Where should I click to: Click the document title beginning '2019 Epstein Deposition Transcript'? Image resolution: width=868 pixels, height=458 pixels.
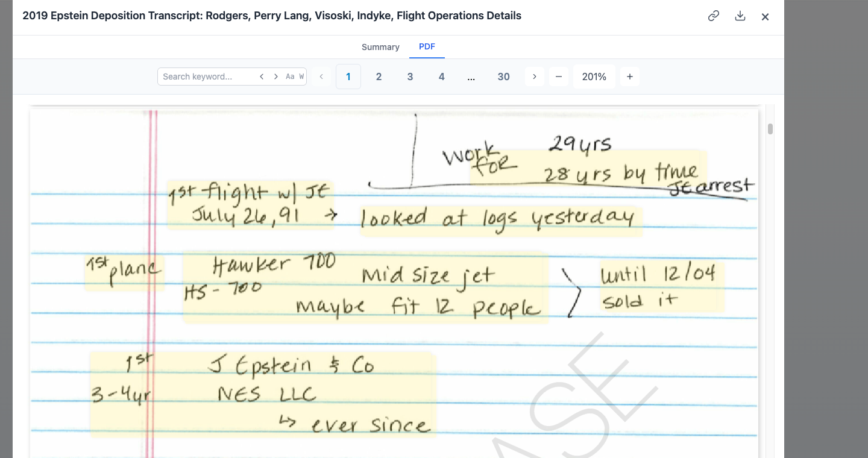click(272, 16)
